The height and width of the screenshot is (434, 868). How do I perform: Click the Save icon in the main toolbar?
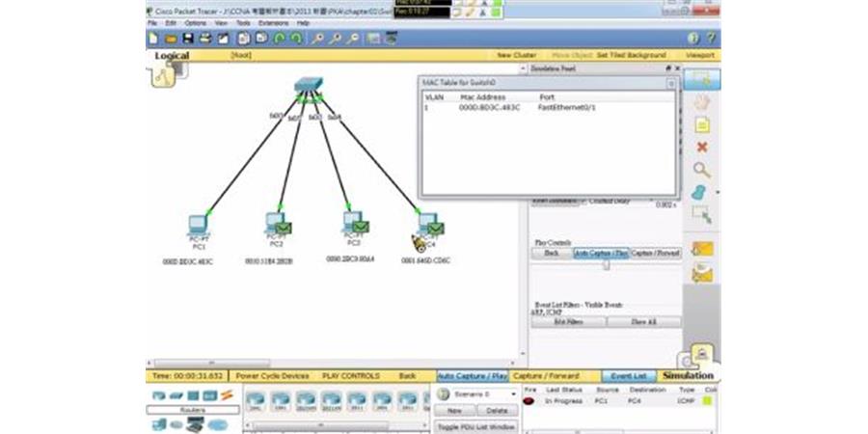pos(187,39)
